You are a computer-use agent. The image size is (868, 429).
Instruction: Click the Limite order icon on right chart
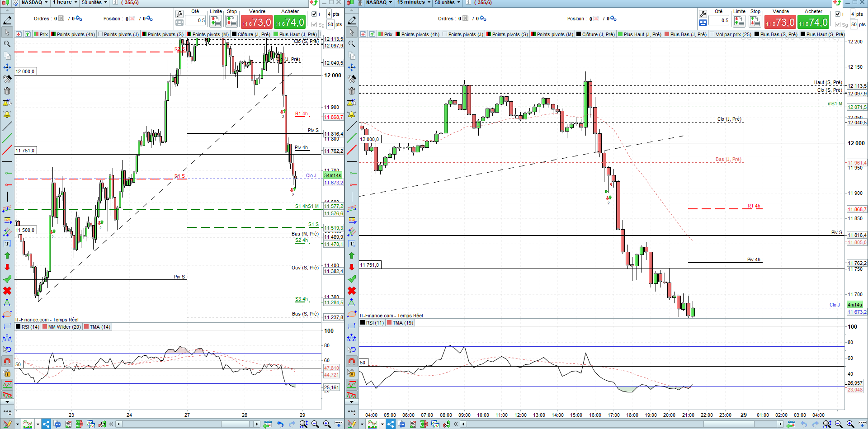[x=739, y=21]
